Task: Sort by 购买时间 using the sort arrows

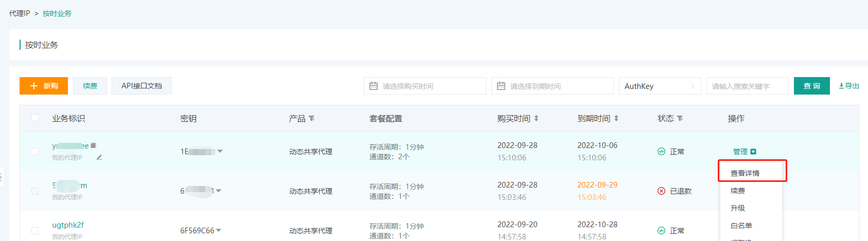Action: 536,119
